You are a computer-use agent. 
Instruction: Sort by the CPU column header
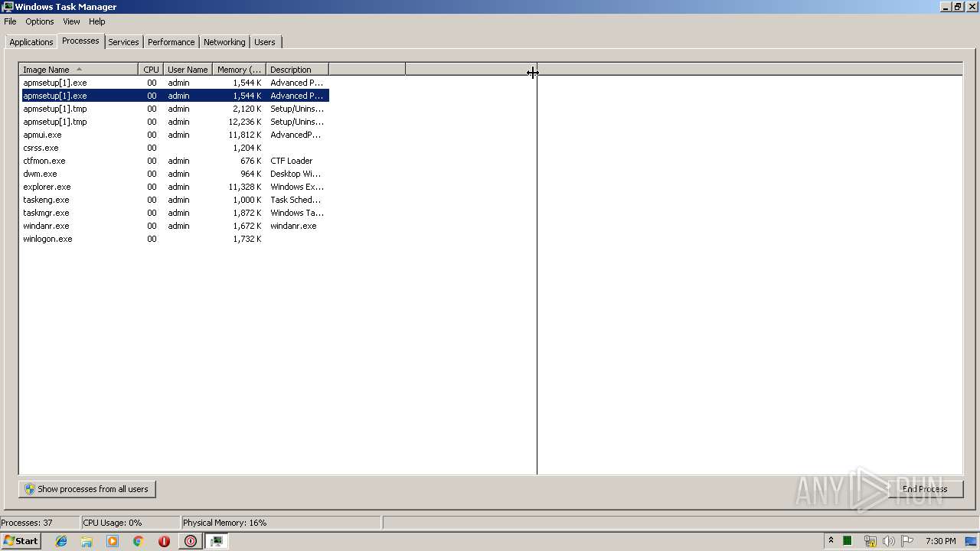click(151, 70)
